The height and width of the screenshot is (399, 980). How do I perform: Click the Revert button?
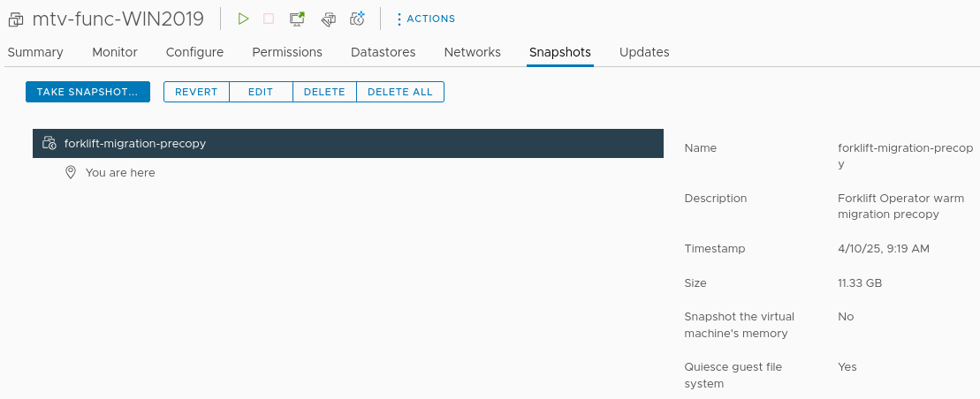(x=196, y=92)
